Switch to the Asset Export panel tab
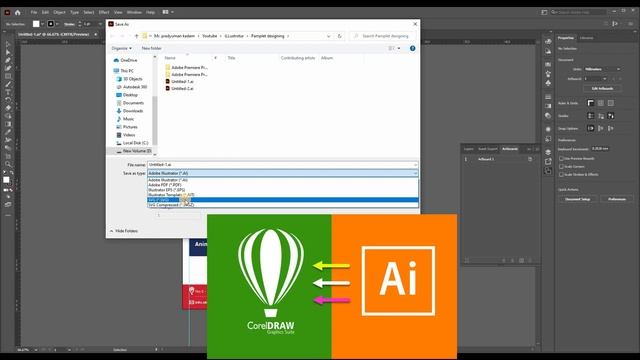The height and width of the screenshot is (360, 640). pyautogui.click(x=488, y=149)
